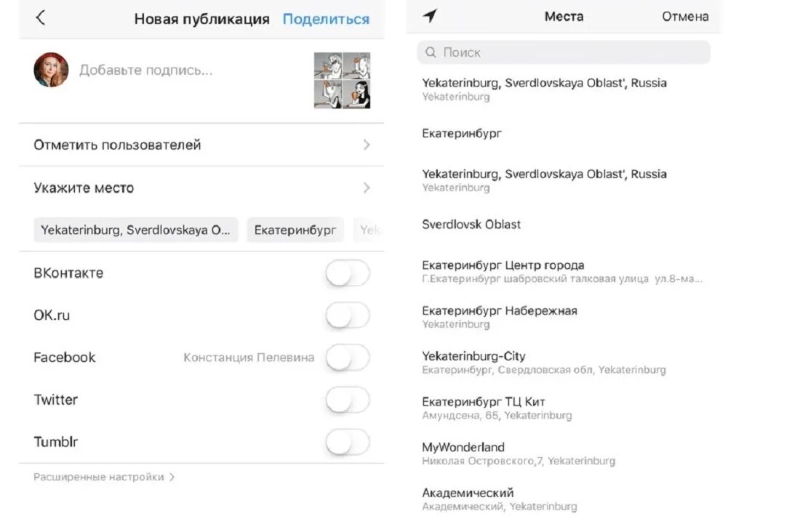Tap the location arrow icon
Image resolution: width=800 pixels, height=532 pixels.
[430, 16]
